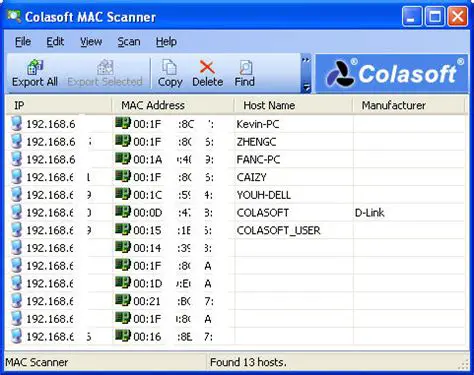Screen dimensions: 474x375
Task: Click the computer icon in CAIZY row
Action: coord(16,176)
